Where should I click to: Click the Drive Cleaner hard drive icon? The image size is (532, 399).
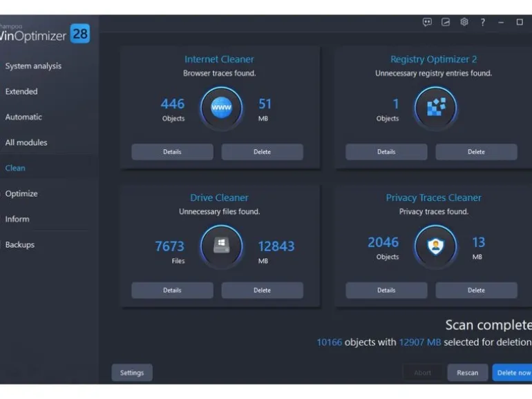tap(221, 246)
